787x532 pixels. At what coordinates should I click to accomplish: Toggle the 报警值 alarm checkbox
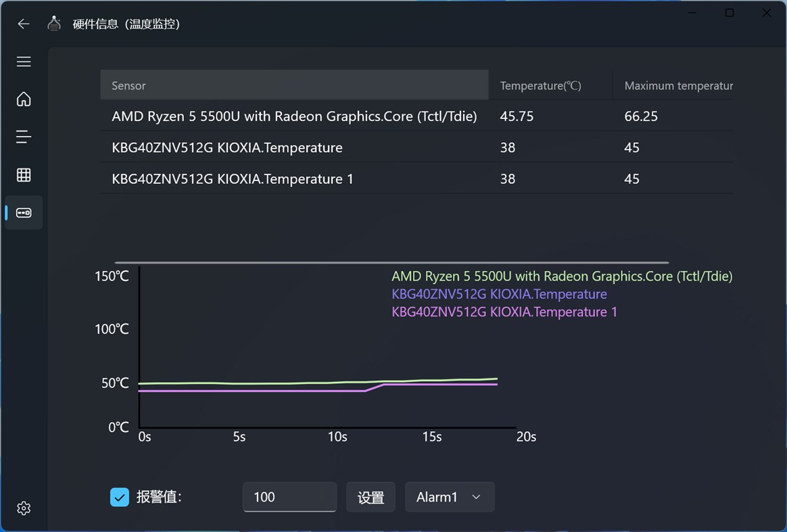(x=120, y=498)
